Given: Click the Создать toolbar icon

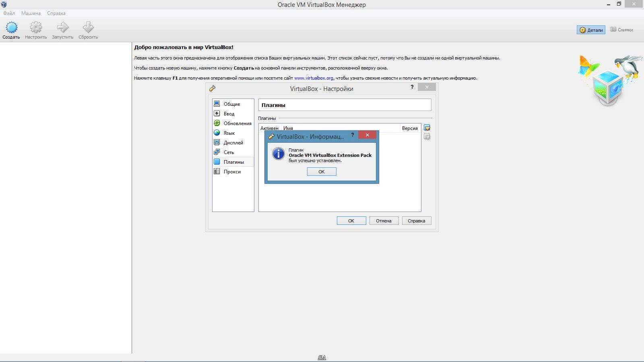Looking at the screenshot, I should click(x=11, y=27).
